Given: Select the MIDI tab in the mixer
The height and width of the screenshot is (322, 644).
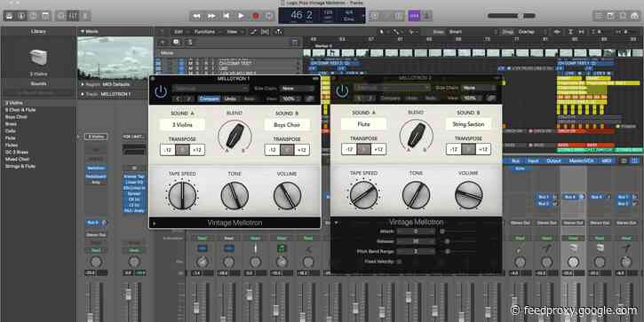Looking at the screenshot, I should [607, 161].
